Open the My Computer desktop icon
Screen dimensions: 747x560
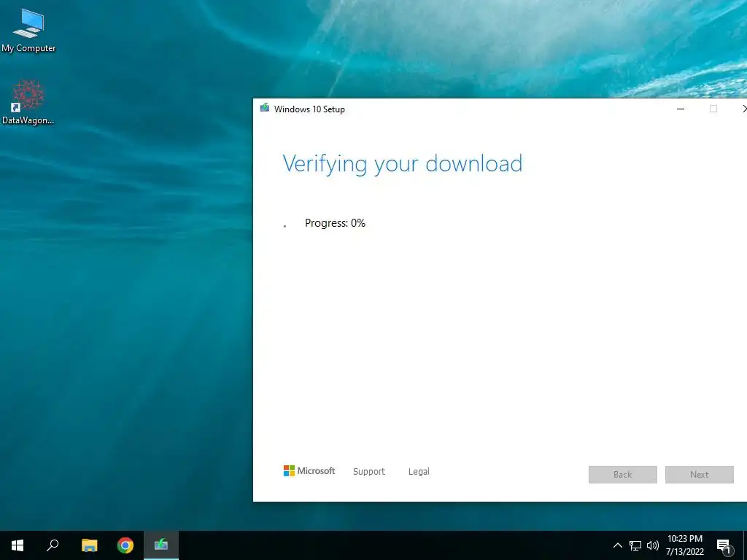coord(28,31)
